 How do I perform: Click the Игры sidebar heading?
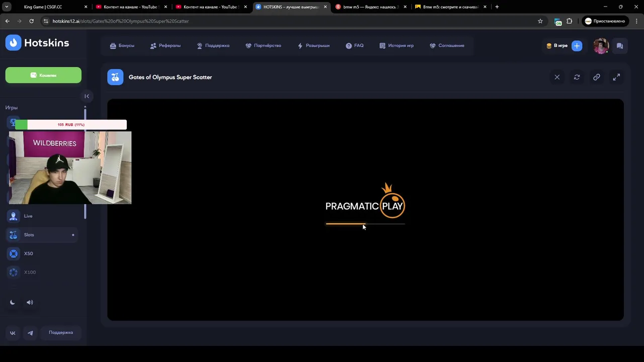point(12,108)
